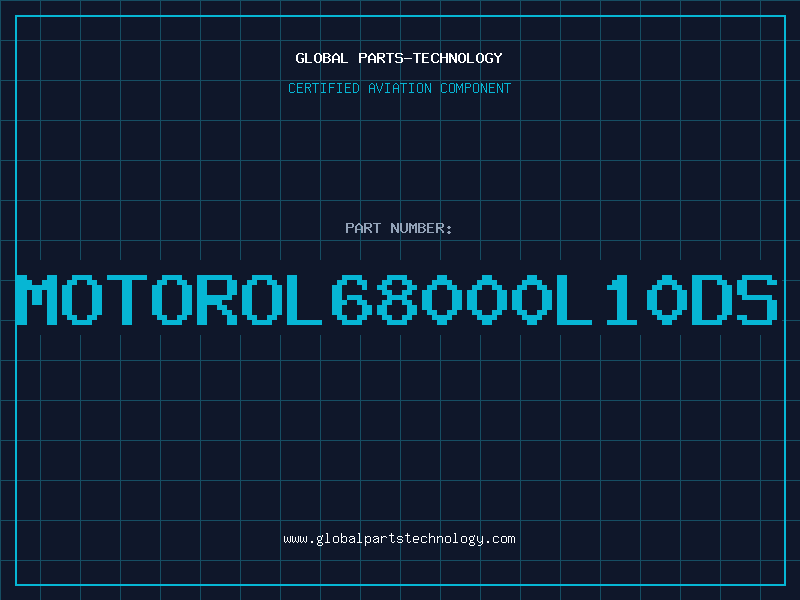Click the L before digit 1

pyautogui.click(x=574, y=300)
